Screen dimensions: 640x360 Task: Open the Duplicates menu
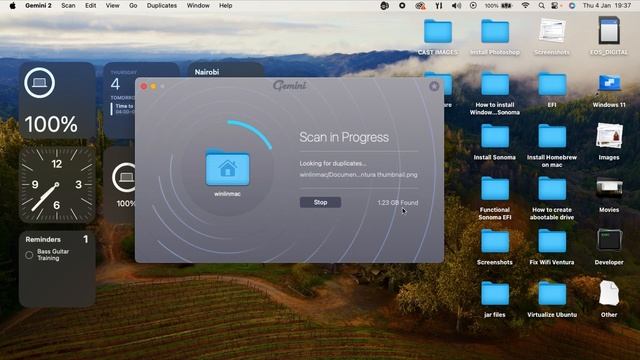(162, 5)
